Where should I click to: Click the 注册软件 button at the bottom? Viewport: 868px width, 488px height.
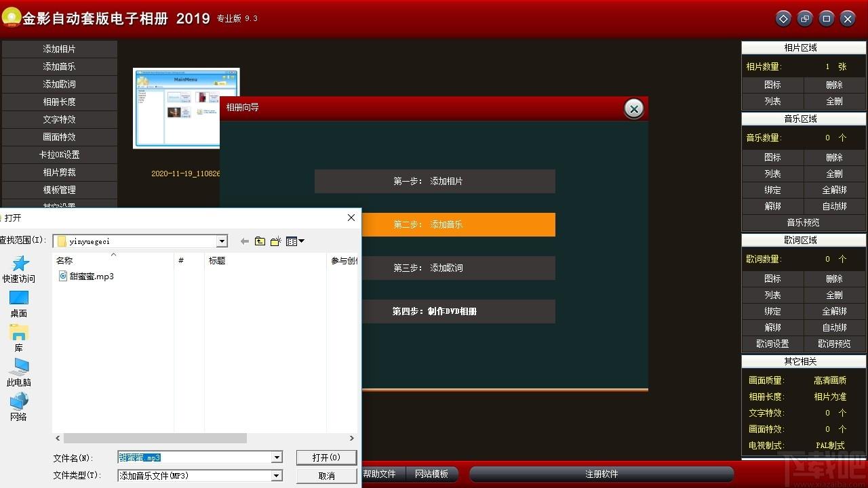[601, 474]
